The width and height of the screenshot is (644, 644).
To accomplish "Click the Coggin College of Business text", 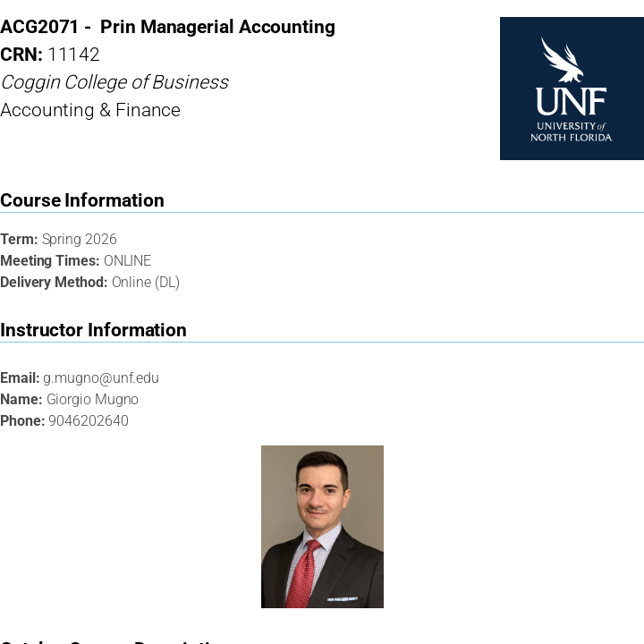I will 114,82.
